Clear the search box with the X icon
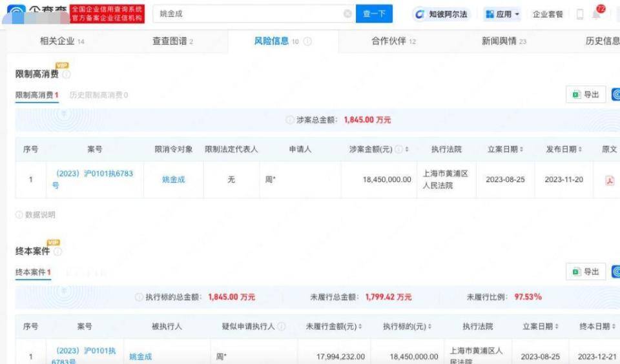The width and height of the screenshot is (620, 364). tap(347, 14)
